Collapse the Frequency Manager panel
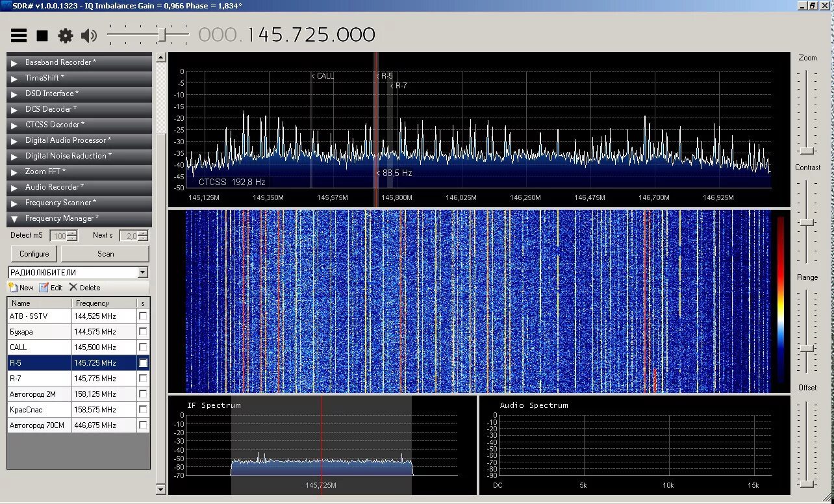The height and width of the screenshot is (504, 834). click(79, 218)
